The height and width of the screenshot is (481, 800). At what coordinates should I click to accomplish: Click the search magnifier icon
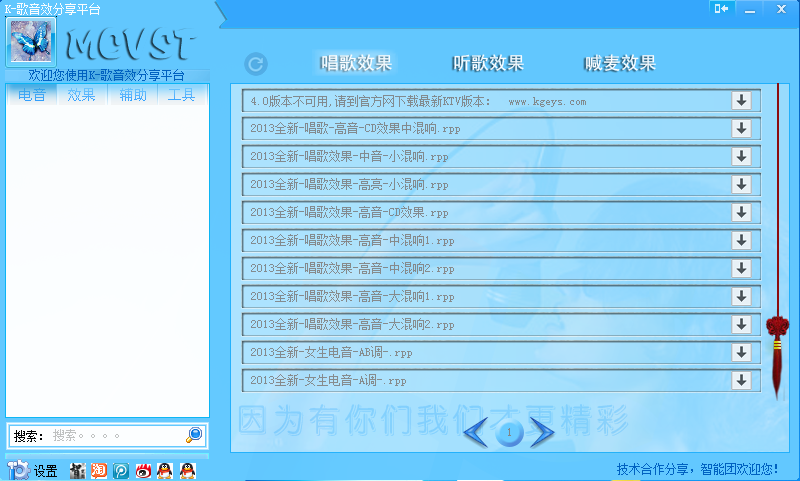[194, 435]
